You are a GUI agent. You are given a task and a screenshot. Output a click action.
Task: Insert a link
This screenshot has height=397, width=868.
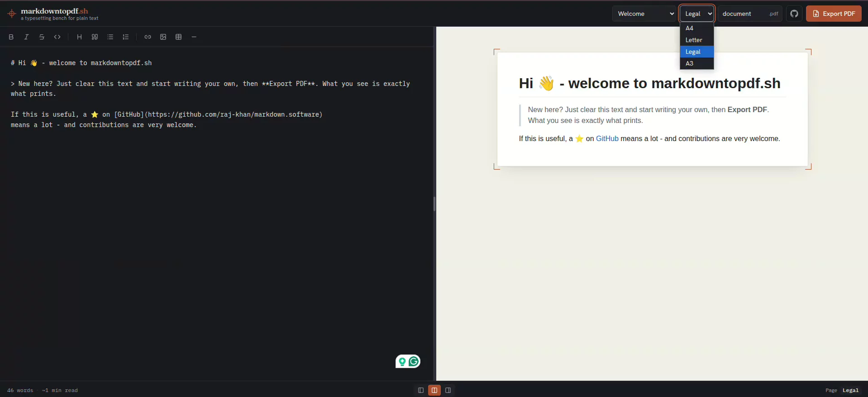[x=148, y=37]
